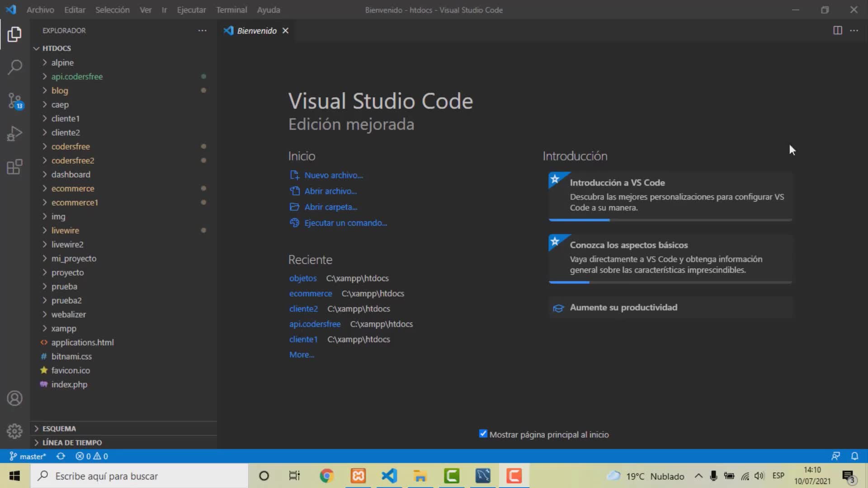Click the Abrir carpeta... link
Viewport: 868px width, 488px height.
[331, 207]
